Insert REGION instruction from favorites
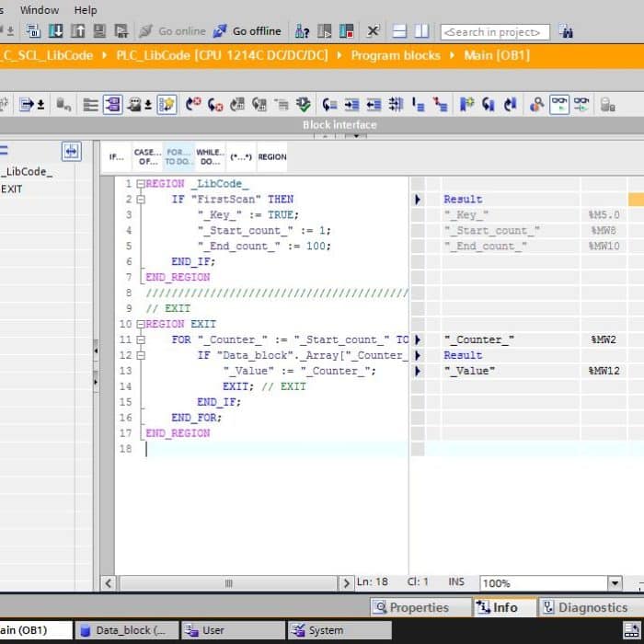This screenshot has width=644, height=644. click(272, 157)
